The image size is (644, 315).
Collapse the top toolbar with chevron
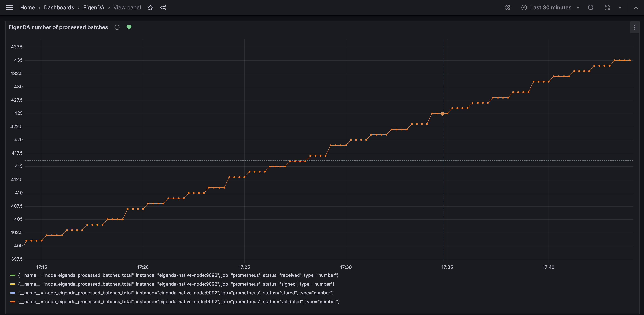pos(636,7)
